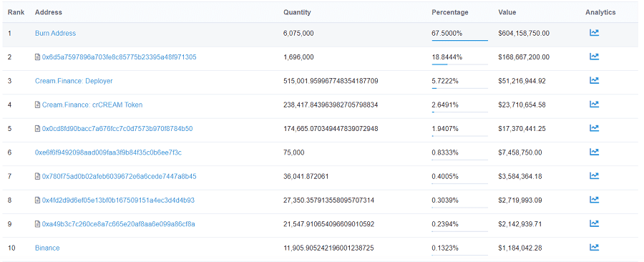Click contract icon beside 0x780f75ad0b02 address
The height and width of the screenshot is (262, 644).
tap(37, 176)
